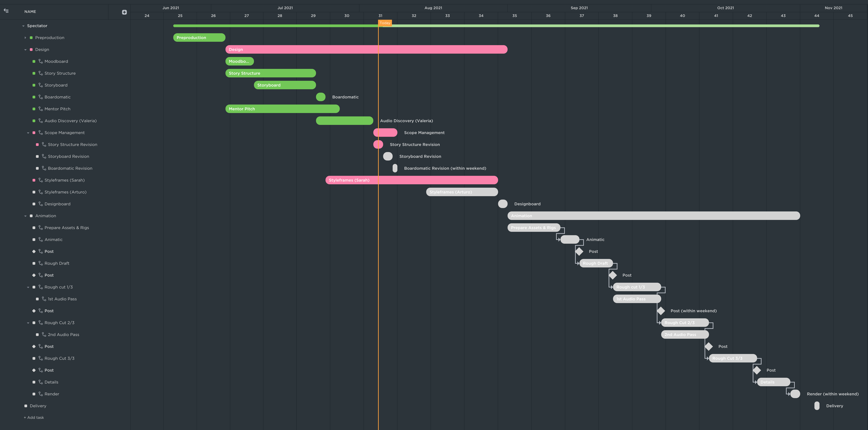868x430 pixels.
Task: Click the add column plus icon
Action: click(x=124, y=12)
